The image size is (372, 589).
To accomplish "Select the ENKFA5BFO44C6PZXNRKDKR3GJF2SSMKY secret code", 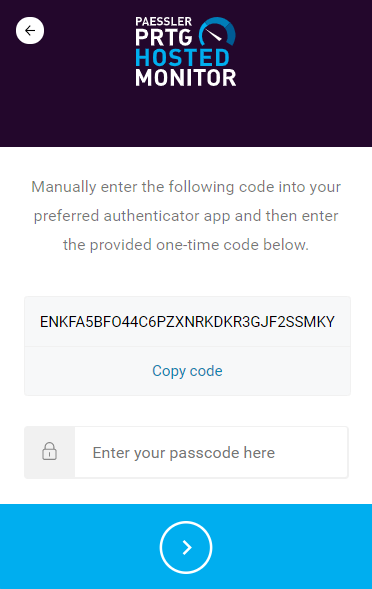I will point(187,322).
